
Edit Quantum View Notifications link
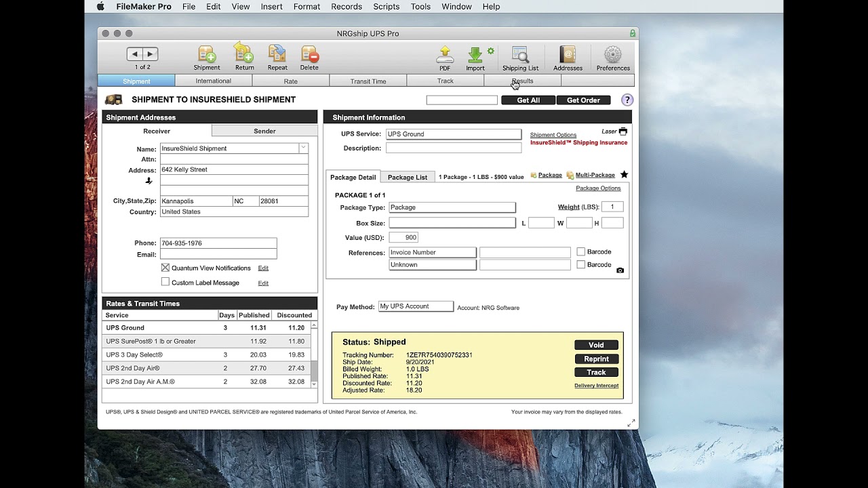[x=263, y=268]
